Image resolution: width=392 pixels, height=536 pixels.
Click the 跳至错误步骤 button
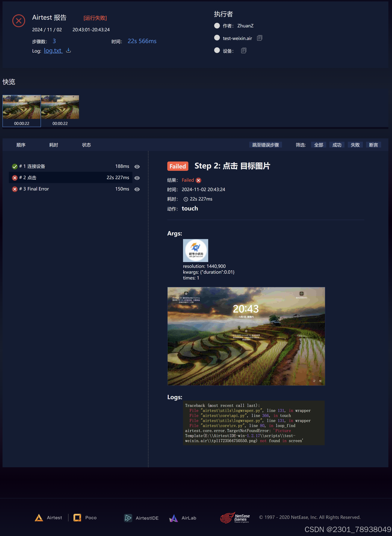265,145
